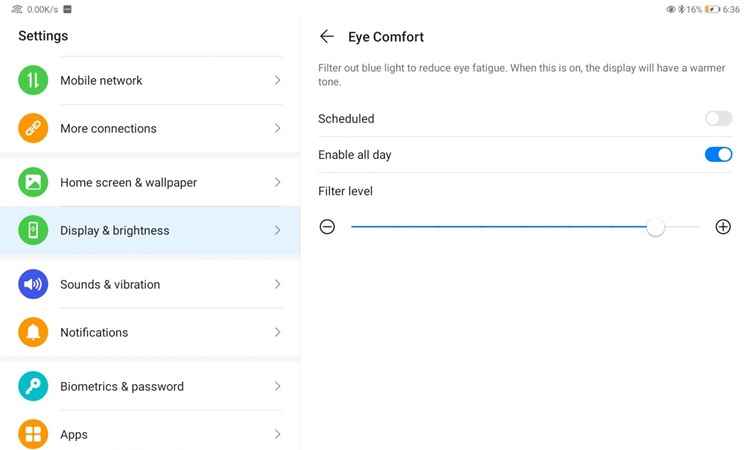Disable the Enable all day toggle

[x=718, y=154]
